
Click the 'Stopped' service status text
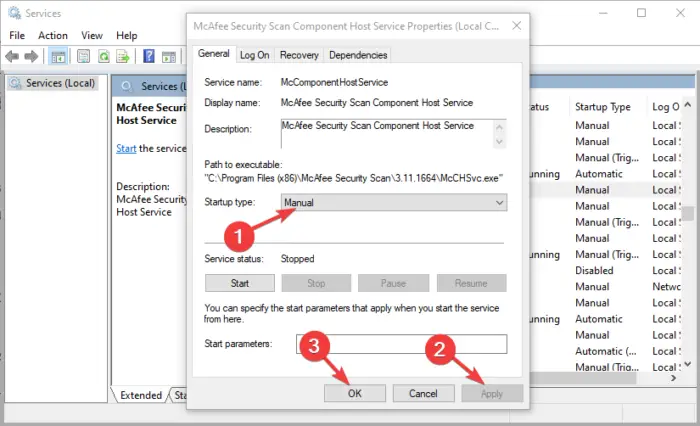297,259
